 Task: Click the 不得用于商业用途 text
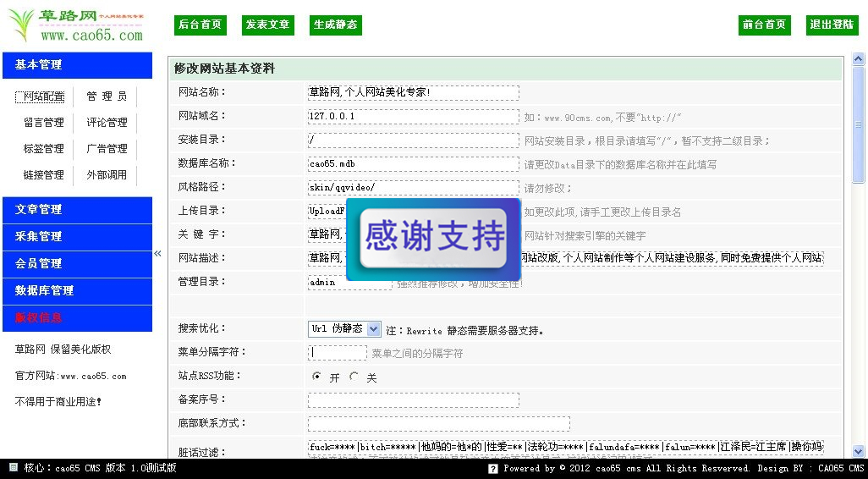(58, 402)
